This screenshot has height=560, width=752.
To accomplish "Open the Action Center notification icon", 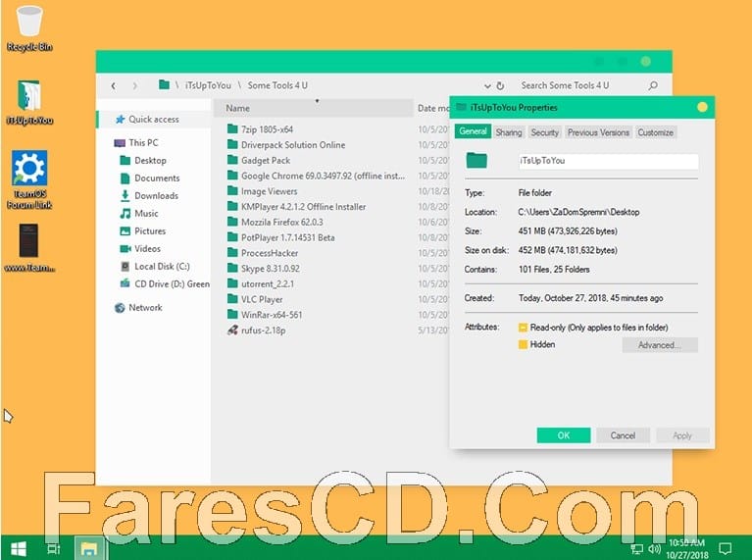I will click(726, 548).
